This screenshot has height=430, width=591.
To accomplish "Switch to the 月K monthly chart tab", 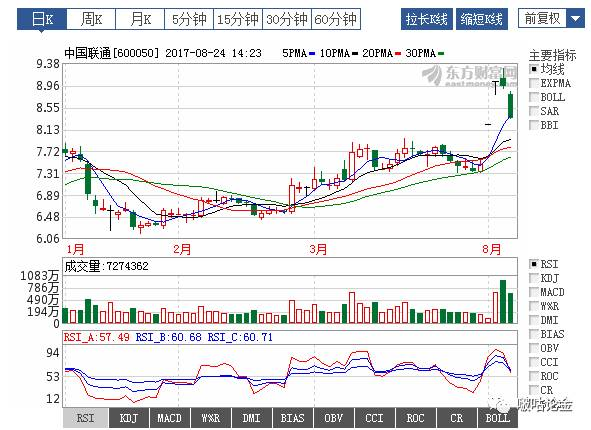I will click(140, 19).
